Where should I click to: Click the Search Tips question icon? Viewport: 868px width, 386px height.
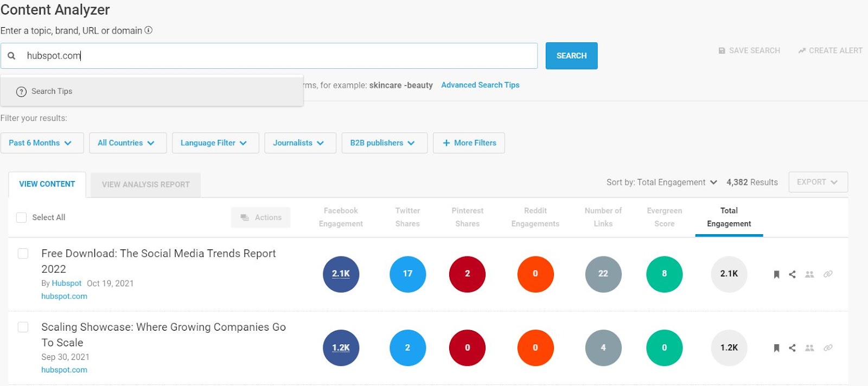pos(21,92)
